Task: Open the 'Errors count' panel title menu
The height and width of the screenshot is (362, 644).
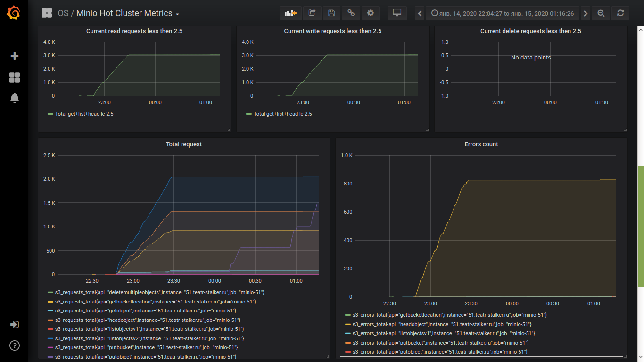Action: [481, 144]
